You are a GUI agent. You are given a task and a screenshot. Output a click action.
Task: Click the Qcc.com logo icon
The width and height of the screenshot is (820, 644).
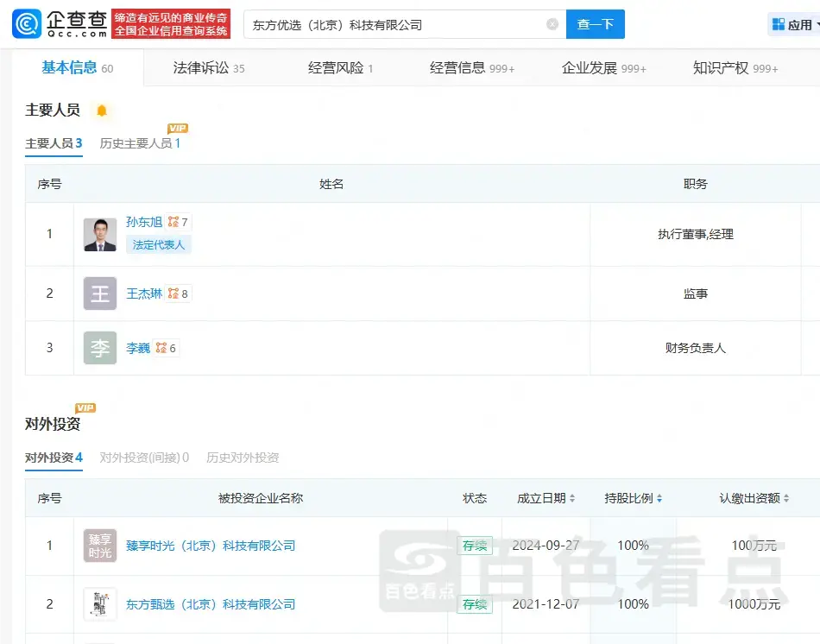(25, 24)
